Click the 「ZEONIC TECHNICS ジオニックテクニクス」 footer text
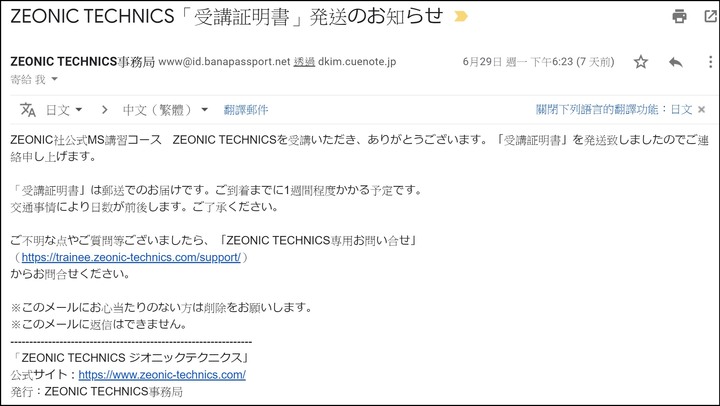Image resolution: width=720 pixels, height=406 pixels. [131, 358]
